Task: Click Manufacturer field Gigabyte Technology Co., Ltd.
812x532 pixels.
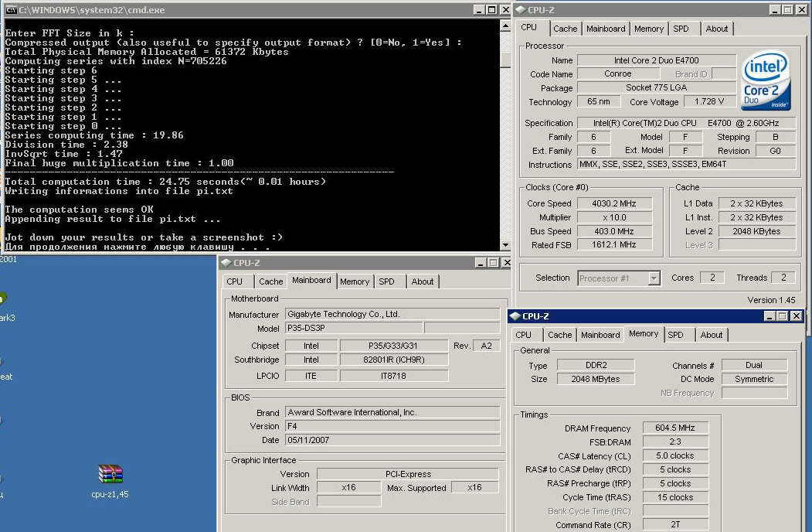Action: pyautogui.click(x=392, y=314)
